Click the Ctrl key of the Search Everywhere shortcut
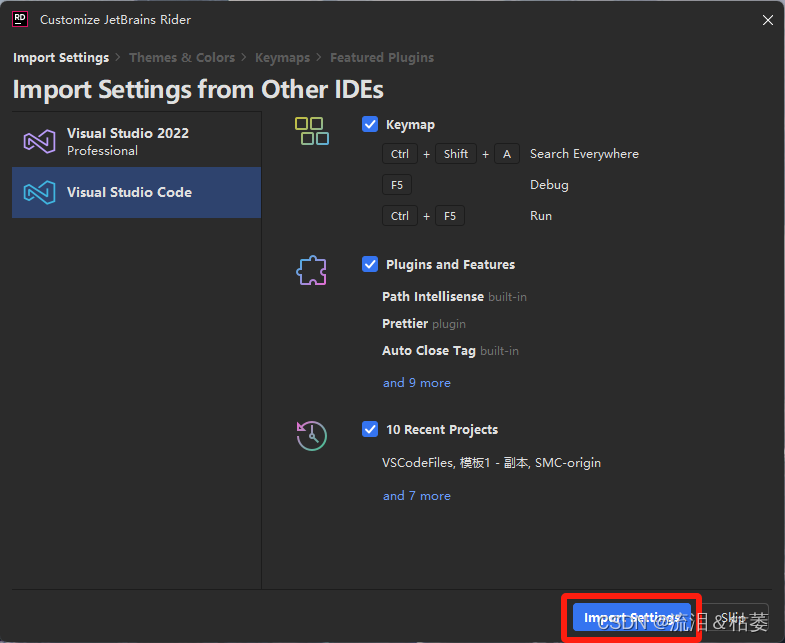Image resolution: width=785 pixels, height=643 pixels. [400, 154]
